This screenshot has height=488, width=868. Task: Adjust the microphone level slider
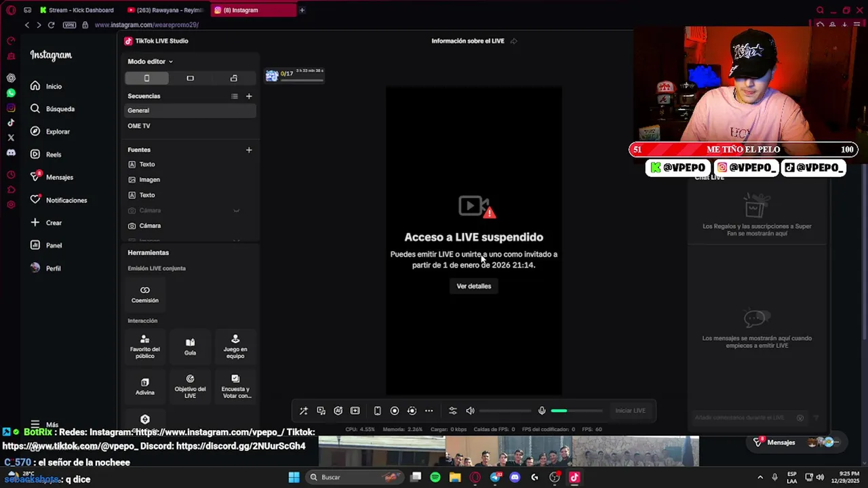(576, 411)
